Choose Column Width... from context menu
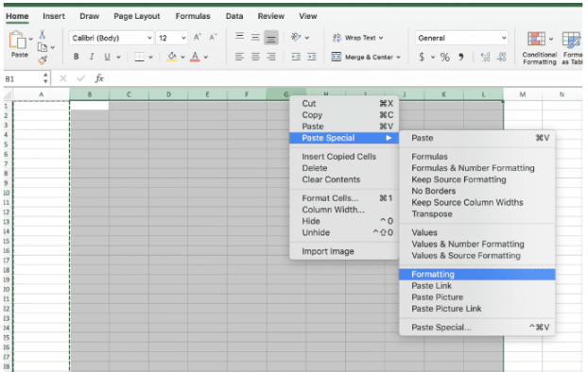The image size is (588, 372). point(344,210)
